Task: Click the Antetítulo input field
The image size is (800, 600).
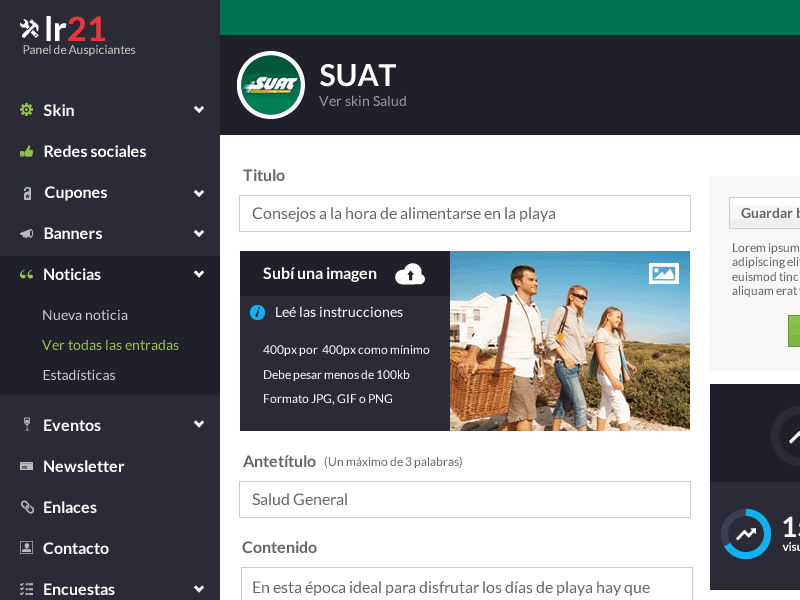Action: point(465,499)
